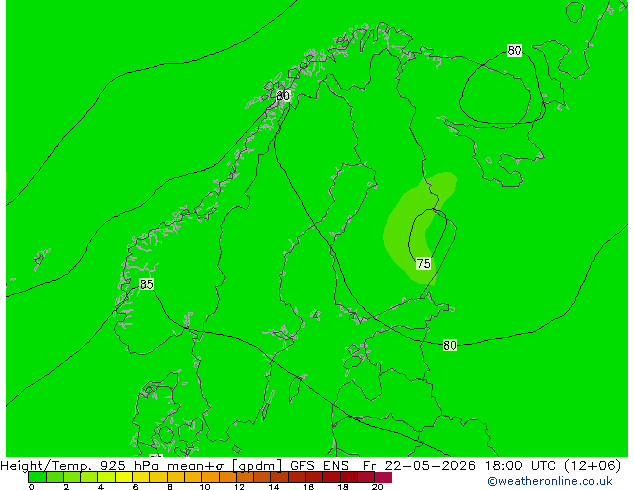The image size is (634, 490).
Task: Click the bright green legend swatch for 0–1
Action: [x=37, y=477]
